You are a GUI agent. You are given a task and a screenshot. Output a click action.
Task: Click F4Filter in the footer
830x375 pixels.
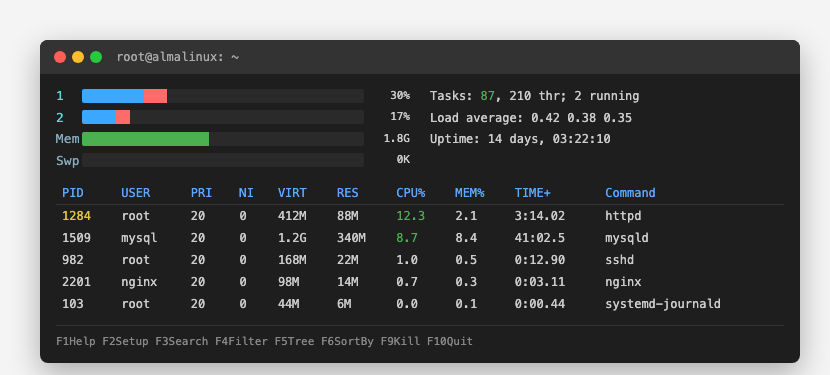point(241,342)
